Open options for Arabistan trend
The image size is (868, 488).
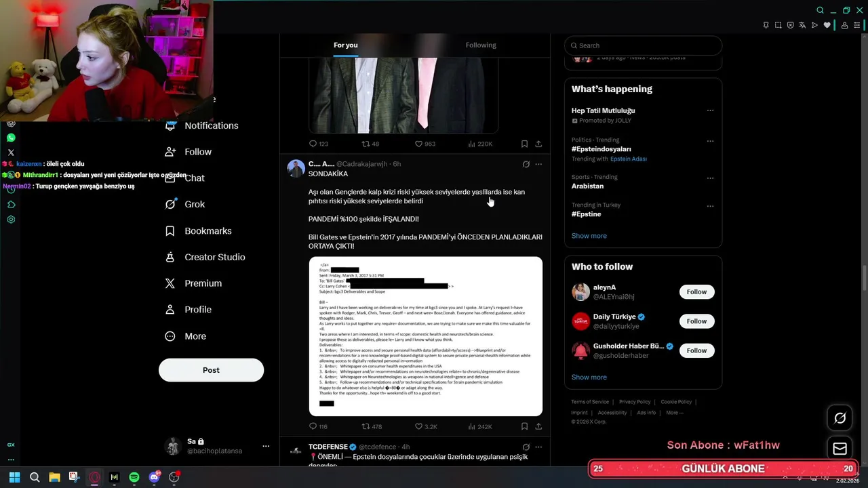coord(710,178)
